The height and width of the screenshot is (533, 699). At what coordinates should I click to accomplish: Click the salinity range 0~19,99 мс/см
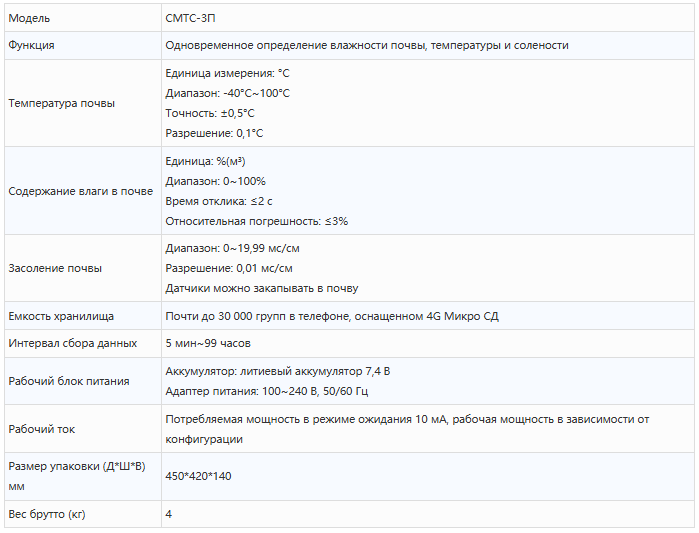[232, 248]
